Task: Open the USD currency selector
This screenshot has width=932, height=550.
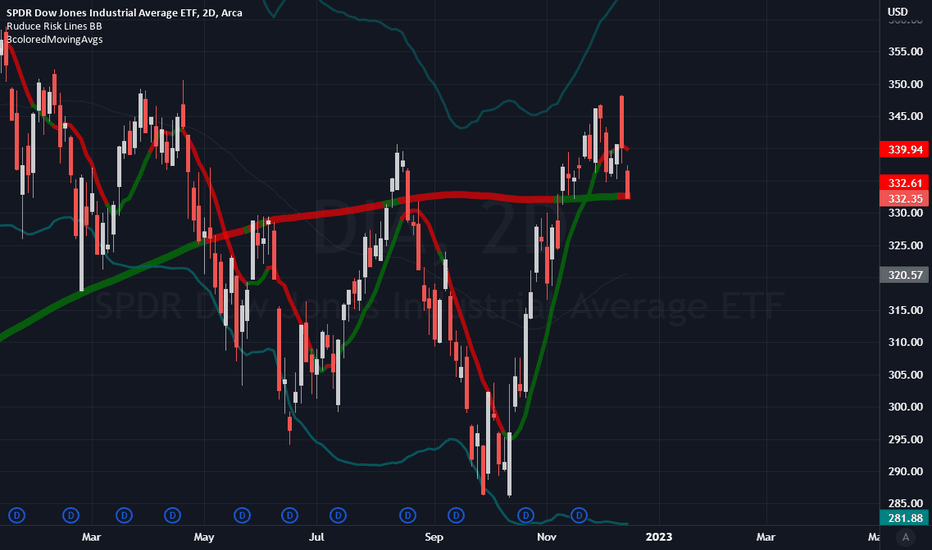Action: point(898,12)
